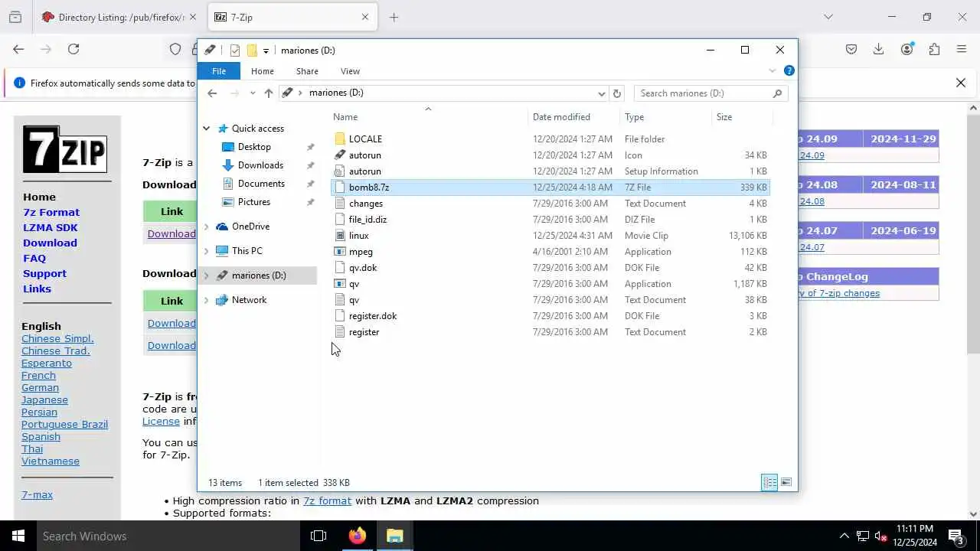980x551 pixels.
Task: Switch to Details view layout icon
Action: (769, 482)
